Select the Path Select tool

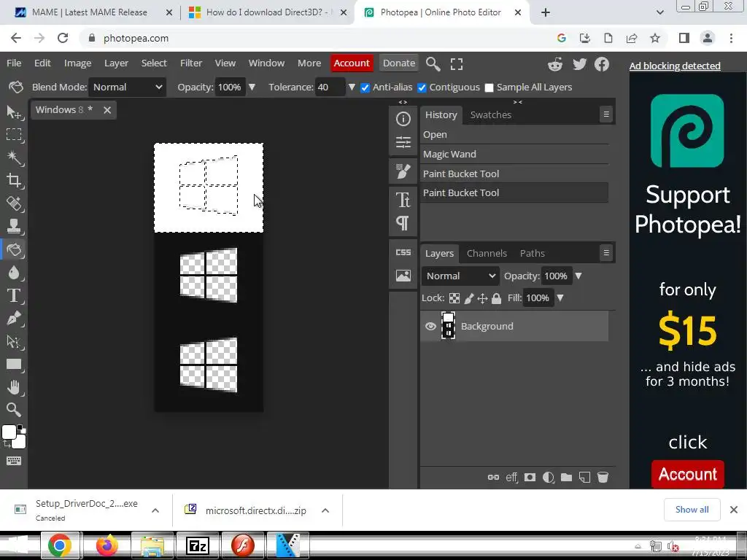click(14, 341)
